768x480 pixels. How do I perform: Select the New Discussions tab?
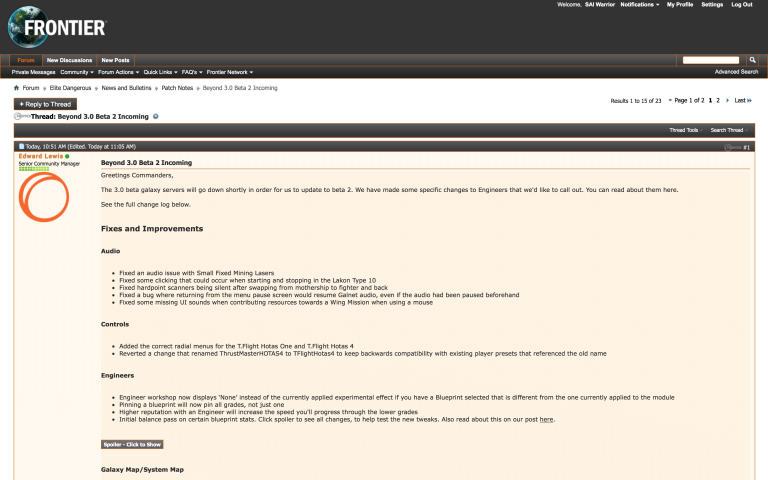[70, 60]
